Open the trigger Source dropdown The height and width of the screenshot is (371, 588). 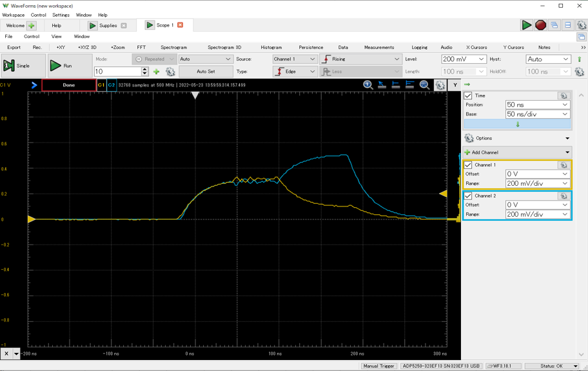(294, 59)
